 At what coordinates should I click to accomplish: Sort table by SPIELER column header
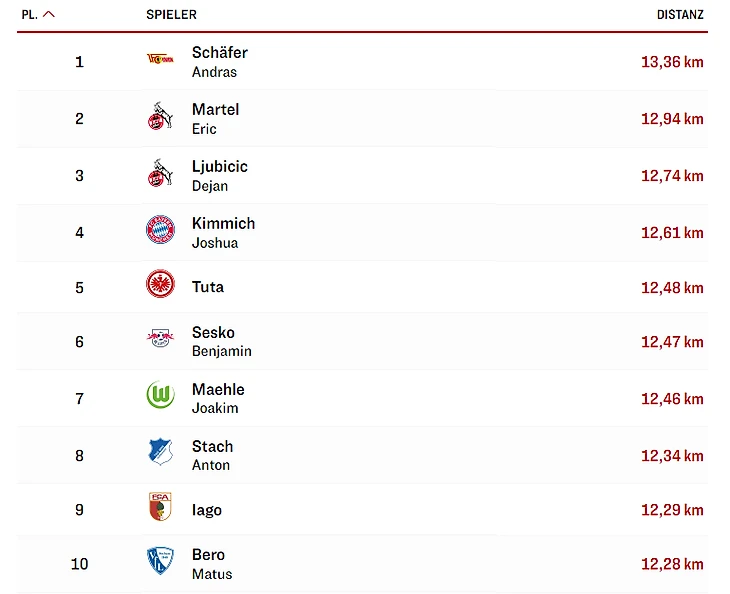tap(171, 15)
